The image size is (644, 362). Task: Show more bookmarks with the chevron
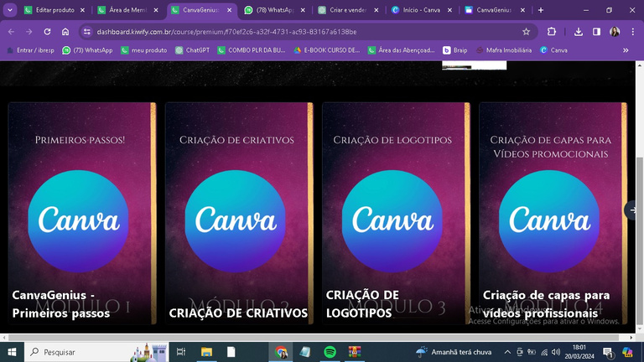pos(626,50)
